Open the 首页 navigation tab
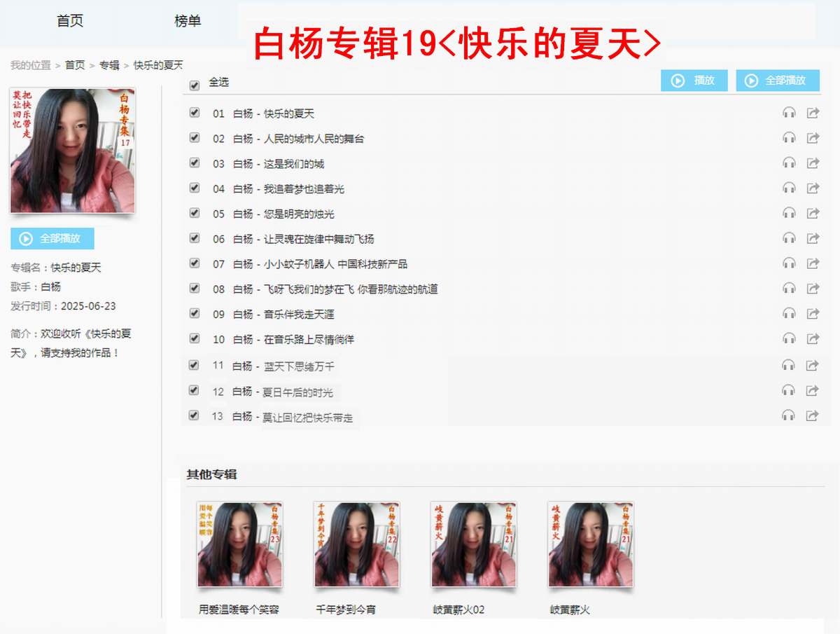Screen dimensions: 840x634 (70, 21)
